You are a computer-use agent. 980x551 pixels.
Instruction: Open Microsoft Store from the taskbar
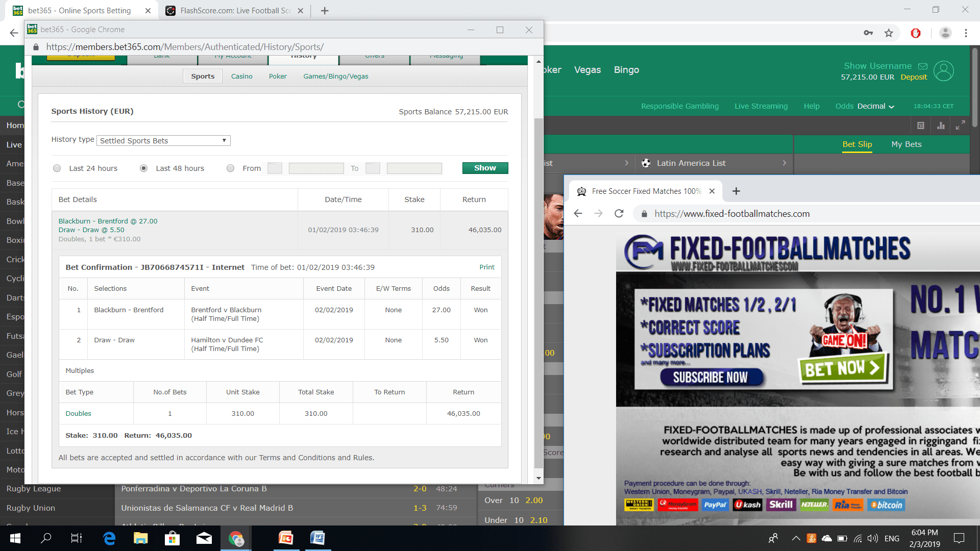(172, 538)
